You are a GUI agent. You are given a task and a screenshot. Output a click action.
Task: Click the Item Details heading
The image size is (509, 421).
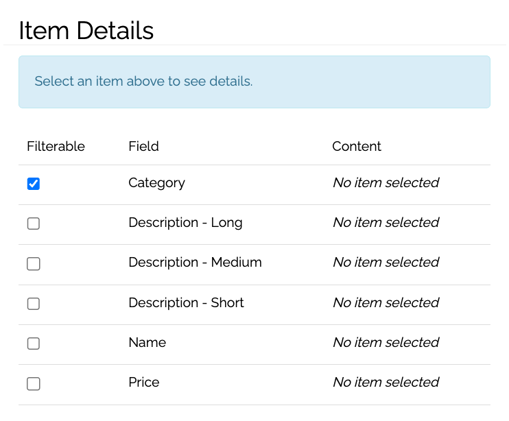86,31
